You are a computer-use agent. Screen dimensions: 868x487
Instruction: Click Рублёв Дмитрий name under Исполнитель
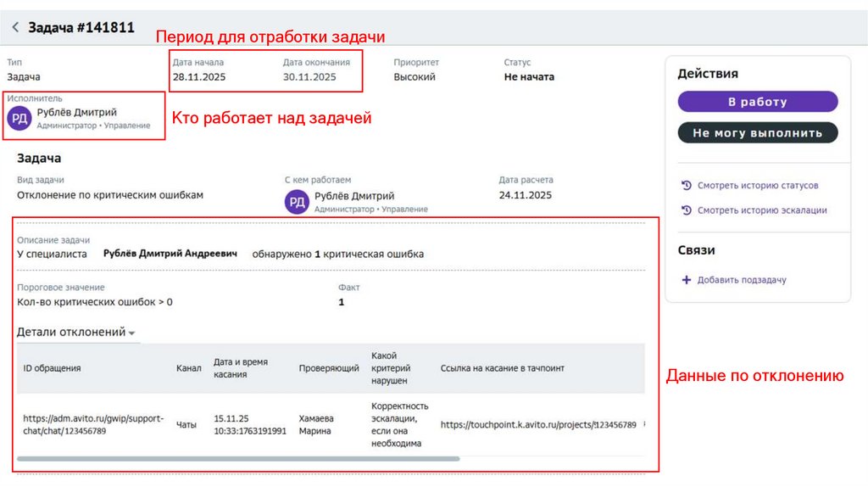coord(77,112)
